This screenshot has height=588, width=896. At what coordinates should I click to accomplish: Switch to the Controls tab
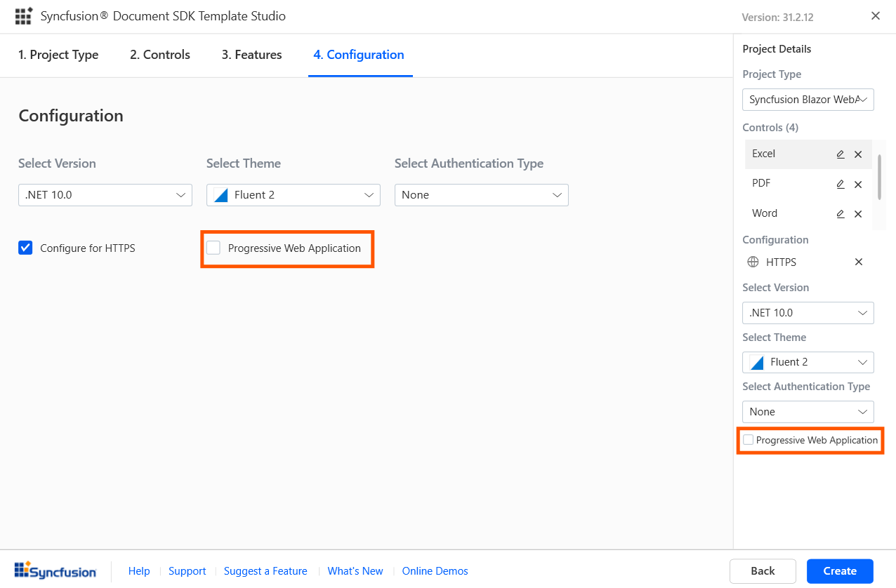pos(160,55)
